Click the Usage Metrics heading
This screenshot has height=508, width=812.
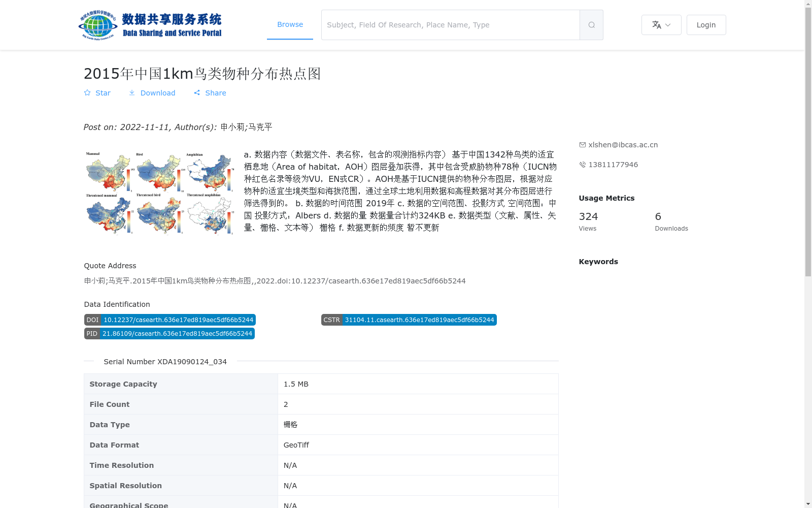point(606,198)
